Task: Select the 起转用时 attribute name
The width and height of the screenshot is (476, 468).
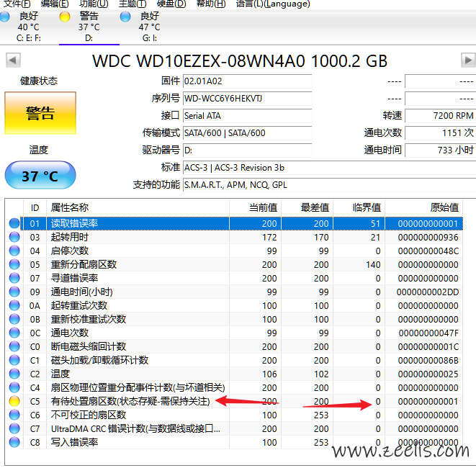Action: (70, 237)
